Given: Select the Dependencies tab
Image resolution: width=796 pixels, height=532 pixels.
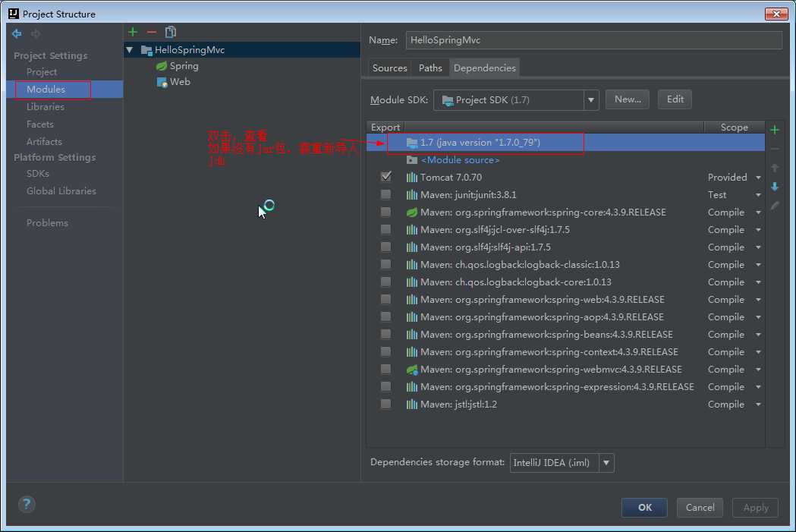Looking at the screenshot, I should tap(485, 68).
